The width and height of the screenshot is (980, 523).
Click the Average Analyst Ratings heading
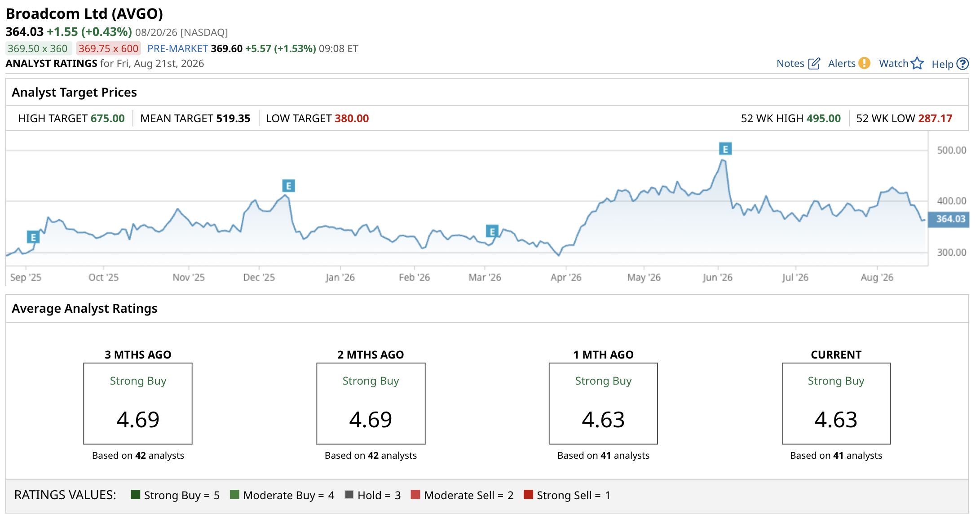(x=84, y=308)
